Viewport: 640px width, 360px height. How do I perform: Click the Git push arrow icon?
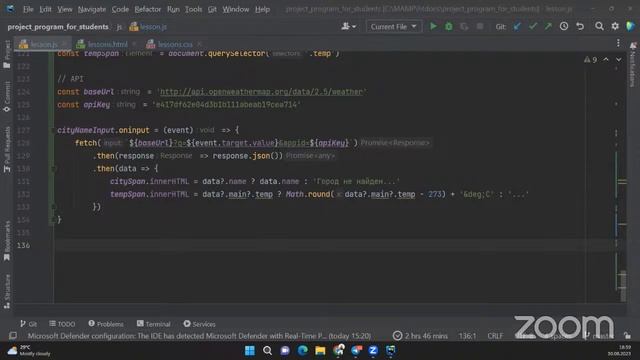(548, 27)
